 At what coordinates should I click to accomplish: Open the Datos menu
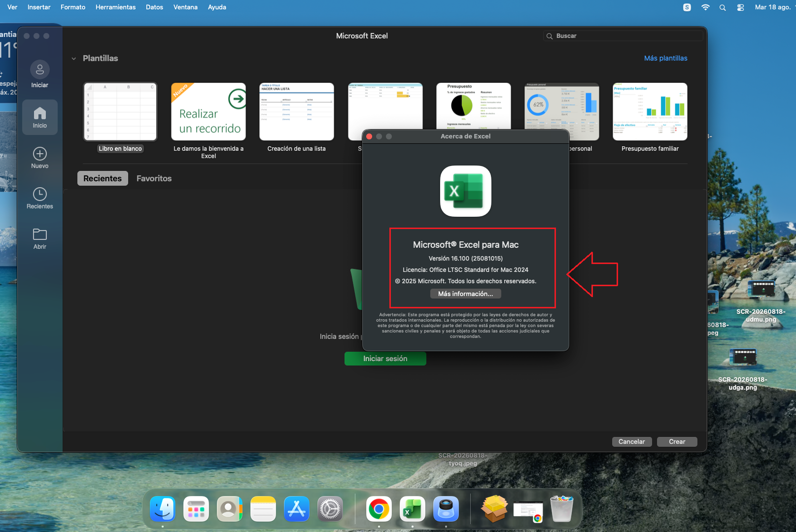coord(154,7)
